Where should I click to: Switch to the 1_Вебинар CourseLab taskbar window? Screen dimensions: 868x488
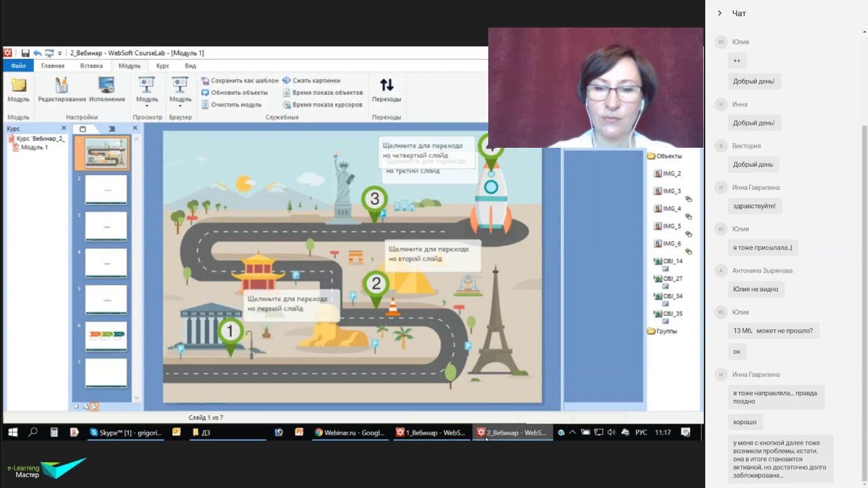(431, 432)
